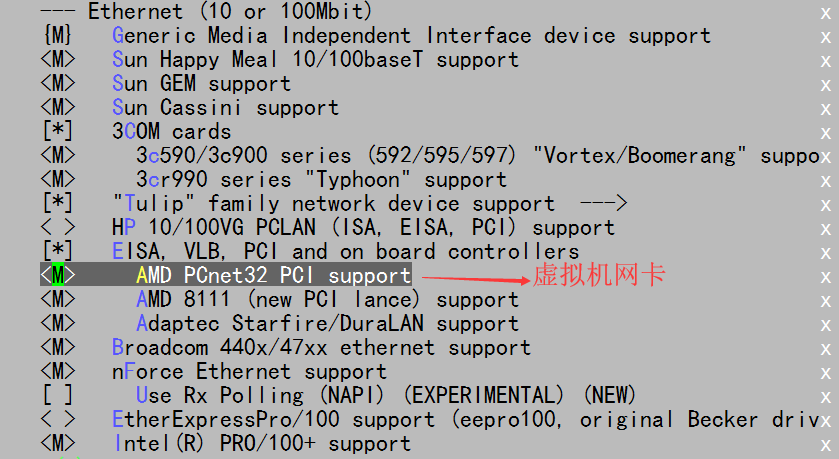Select nForce Ethernet support entry
This screenshot has width=839, height=459.
coord(249,372)
